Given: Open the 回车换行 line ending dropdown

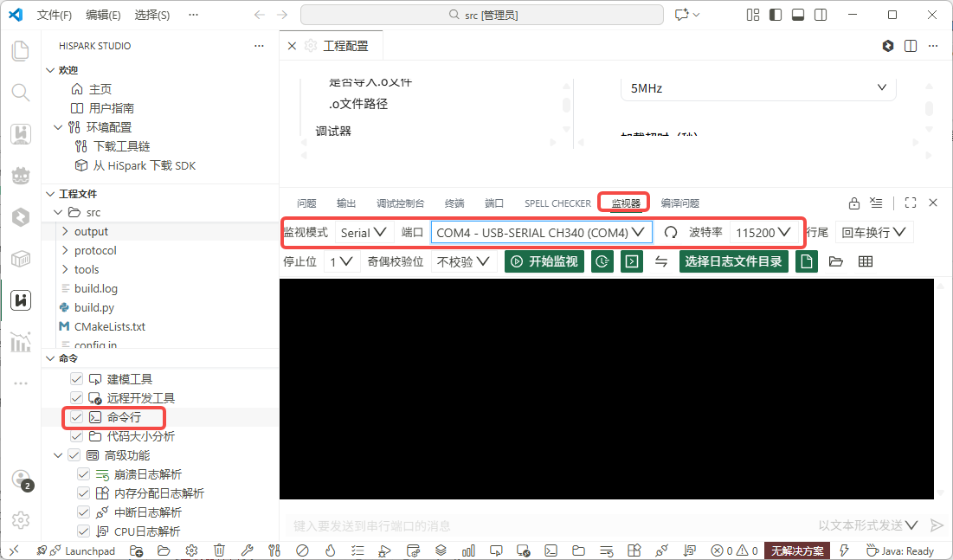Looking at the screenshot, I should click(873, 232).
